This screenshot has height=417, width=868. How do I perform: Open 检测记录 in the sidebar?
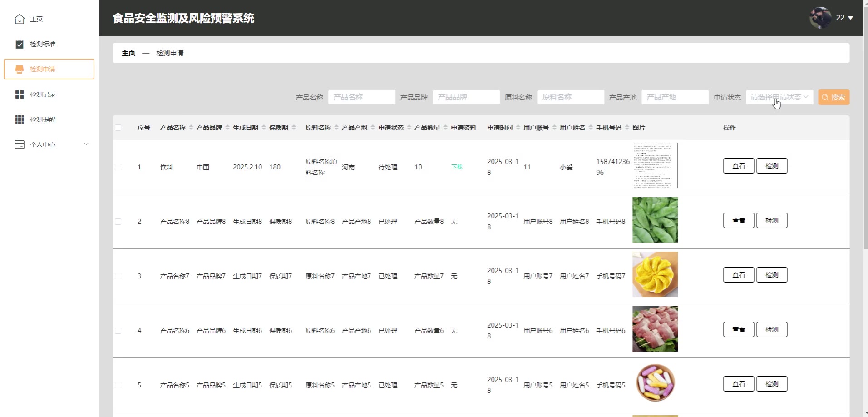49,94
